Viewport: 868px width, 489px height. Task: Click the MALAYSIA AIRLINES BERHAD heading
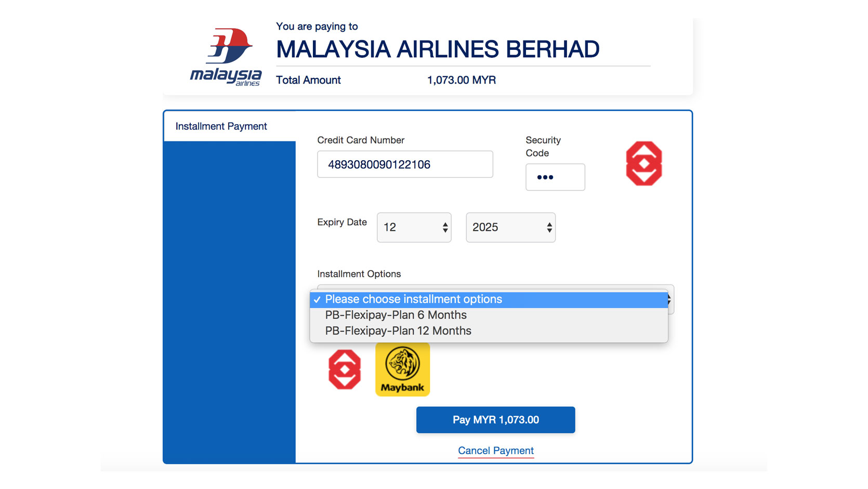tap(438, 49)
